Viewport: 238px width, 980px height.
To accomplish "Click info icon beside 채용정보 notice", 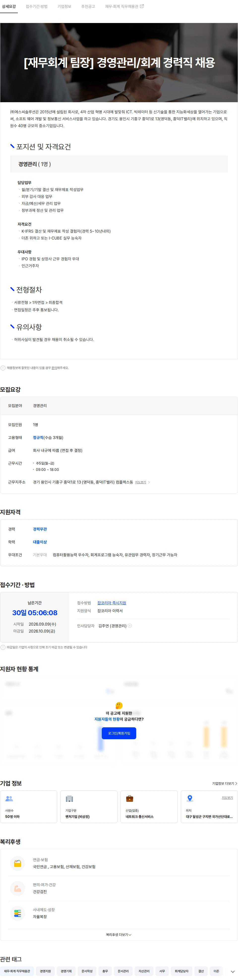I will tap(3, 368).
